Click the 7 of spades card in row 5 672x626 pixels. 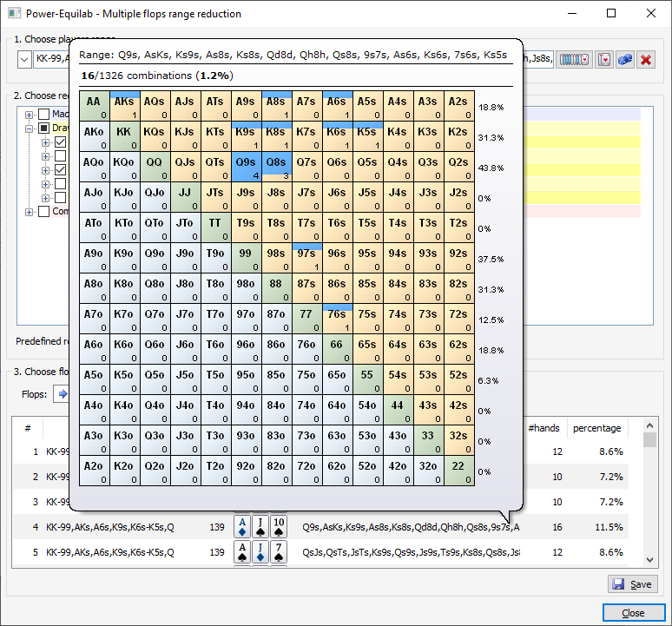(x=279, y=552)
